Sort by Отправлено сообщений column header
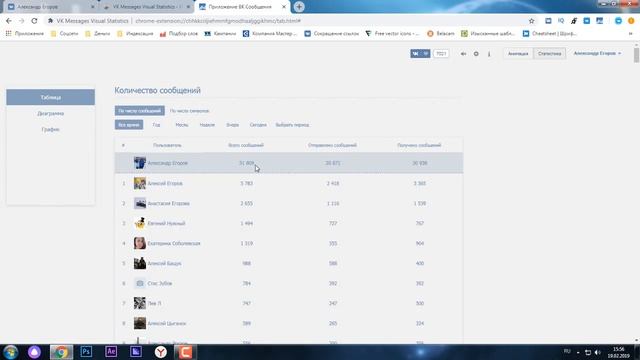 333,145
